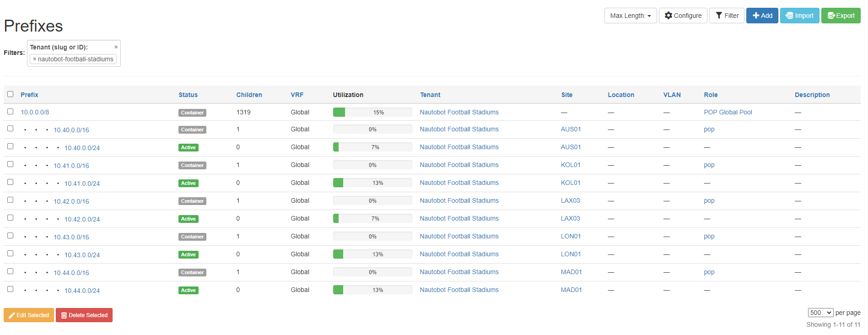Click the Edit Selected pencil button

coord(29,315)
